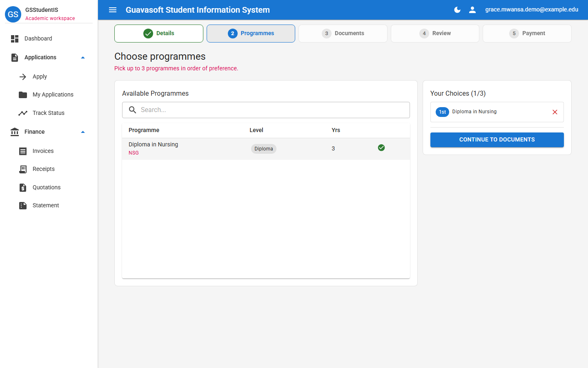Go back to the Details step

pyautogui.click(x=159, y=34)
